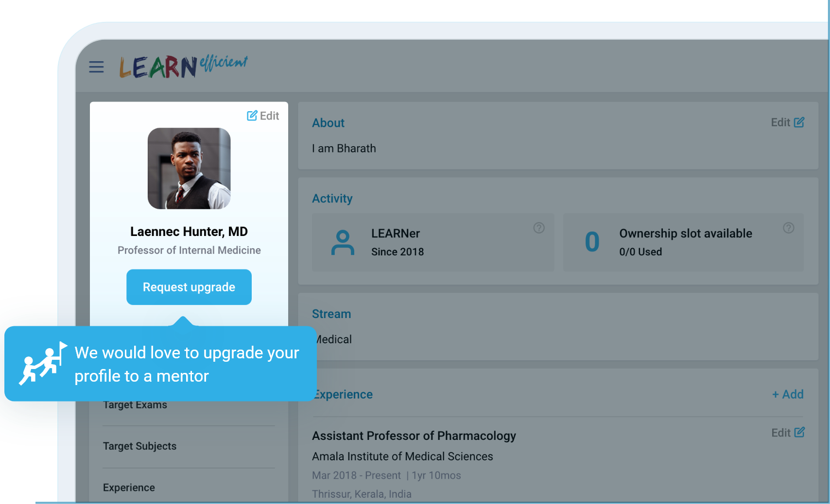Click the About section edit icon
This screenshot has height=504, width=830.
coord(799,122)
